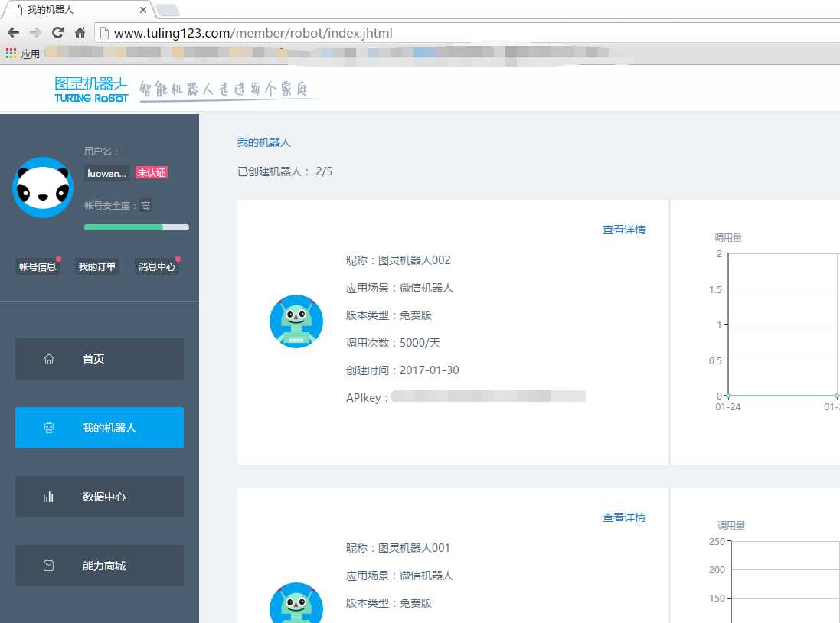Click the browser forward arrow
The width and height of the screenshot is (840, 623).
35,33
